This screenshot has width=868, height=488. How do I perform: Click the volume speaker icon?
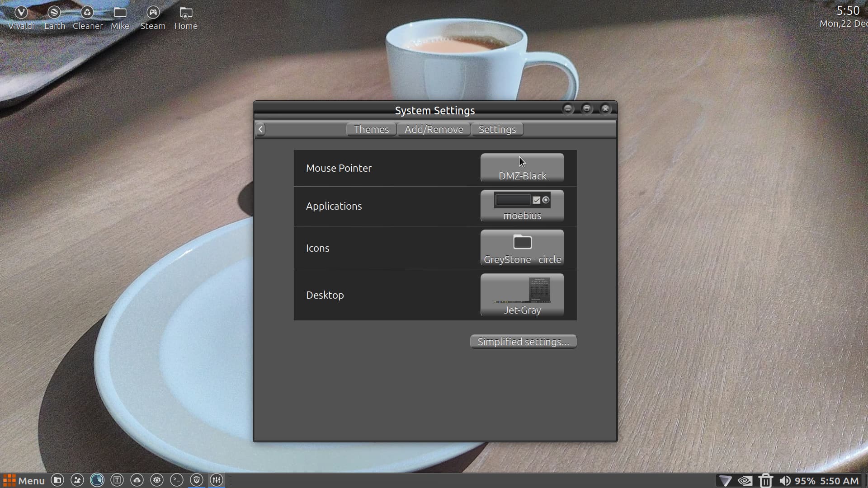pos(785,481)
